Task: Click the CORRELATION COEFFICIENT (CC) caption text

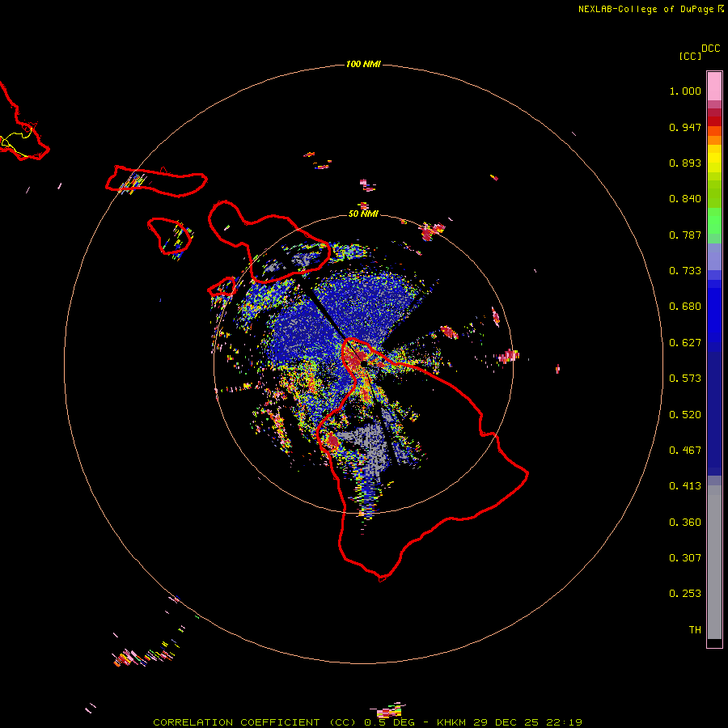Action: 255,722
